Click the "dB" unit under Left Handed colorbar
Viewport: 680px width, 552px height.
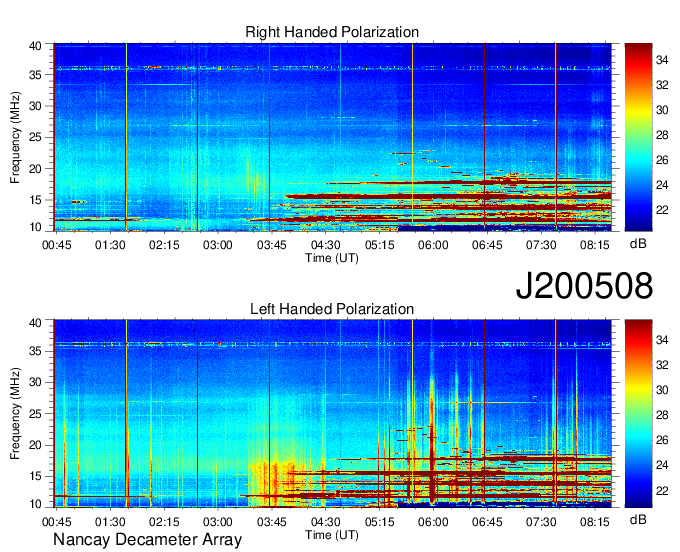point(638,520)
